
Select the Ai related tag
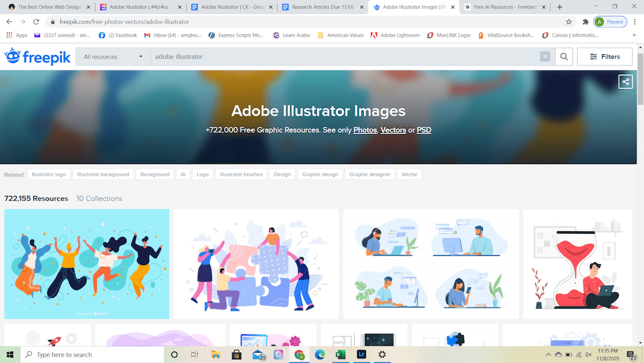tap(183, 174)
